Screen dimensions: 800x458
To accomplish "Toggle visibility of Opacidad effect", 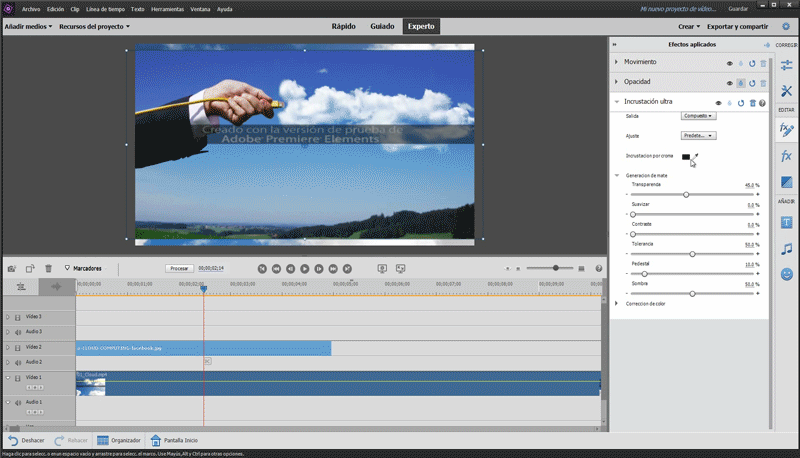I will 729,83.
